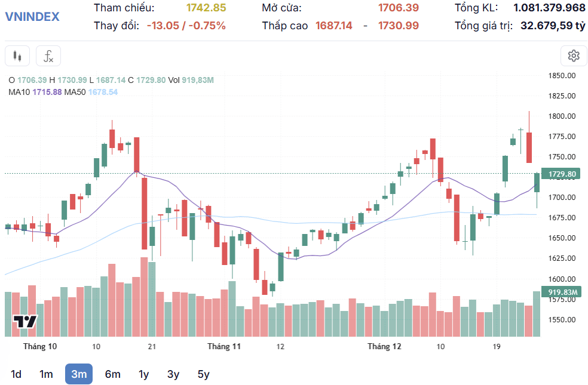The width and height of the screenshot is (588, 385).
Task: Click the 919.83M volume axis label
Action: (561, 292)
